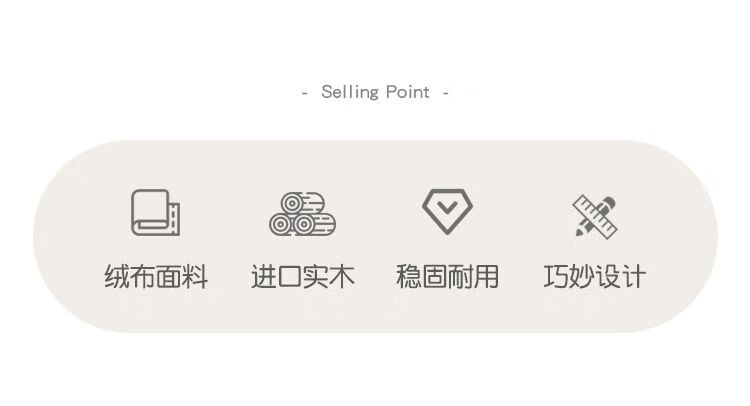750x406 pixels.
Task: Click the top log in the wood icon
Action: point(296,201)
